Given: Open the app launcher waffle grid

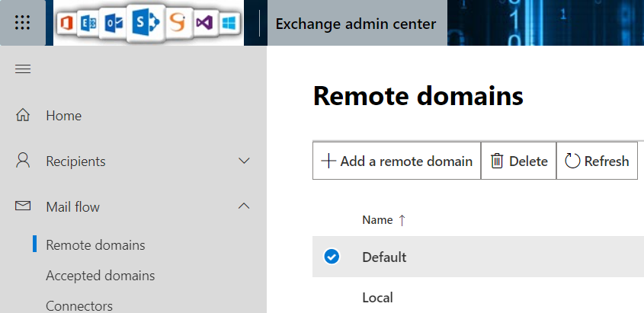Looking at the screenshot, I should point(23,23).
